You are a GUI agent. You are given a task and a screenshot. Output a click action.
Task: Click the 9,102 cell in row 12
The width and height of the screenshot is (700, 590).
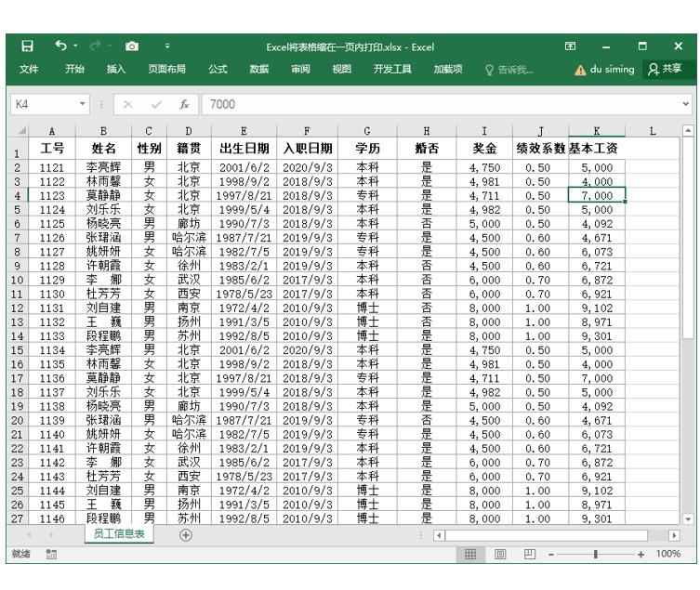click(x=597, y=308)
